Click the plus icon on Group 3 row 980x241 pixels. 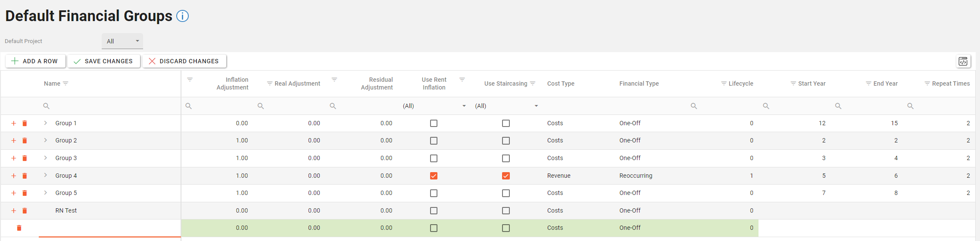click(14, 158)
